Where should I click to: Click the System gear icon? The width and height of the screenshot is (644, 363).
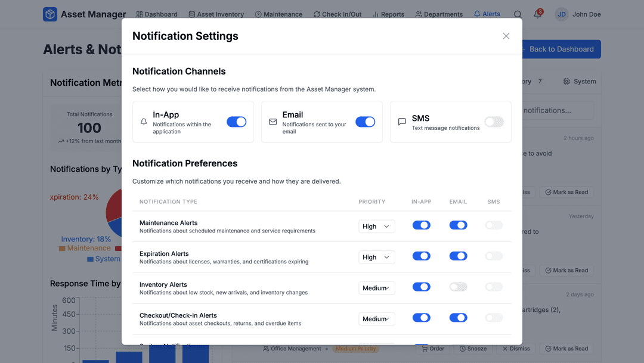point(566,82)
